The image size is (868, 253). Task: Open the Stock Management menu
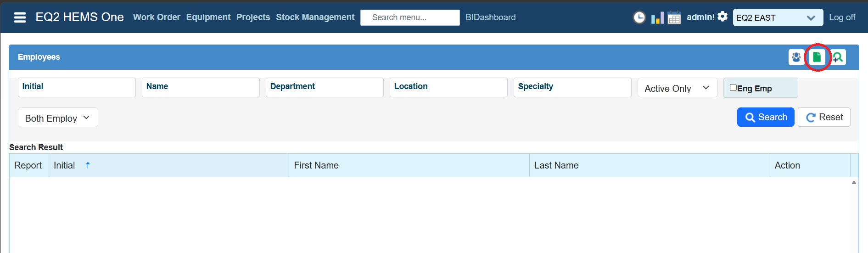315,17
